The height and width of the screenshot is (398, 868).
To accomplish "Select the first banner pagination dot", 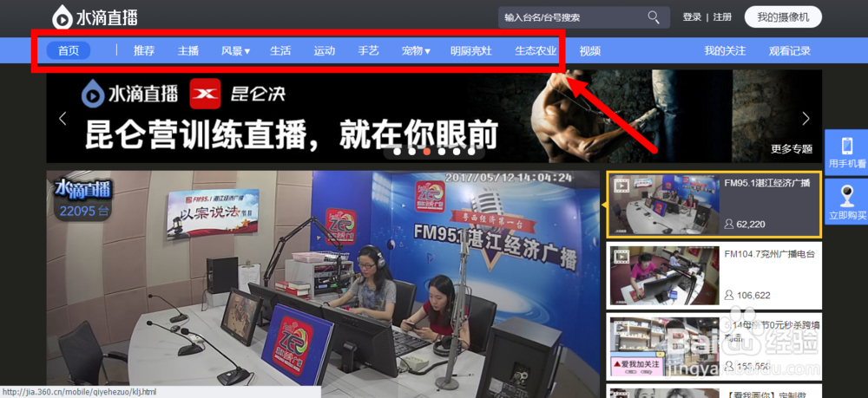I will pos(398,151).
